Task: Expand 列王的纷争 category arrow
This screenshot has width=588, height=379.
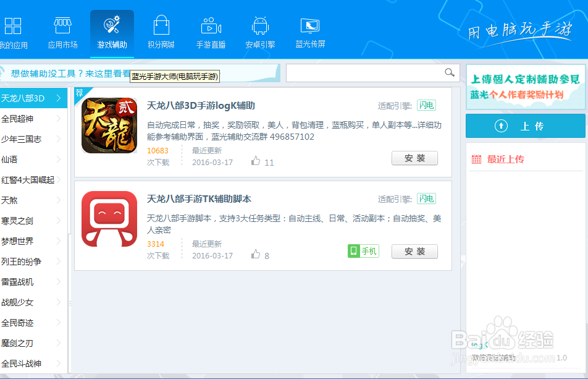Action: [x=59, y=261]
